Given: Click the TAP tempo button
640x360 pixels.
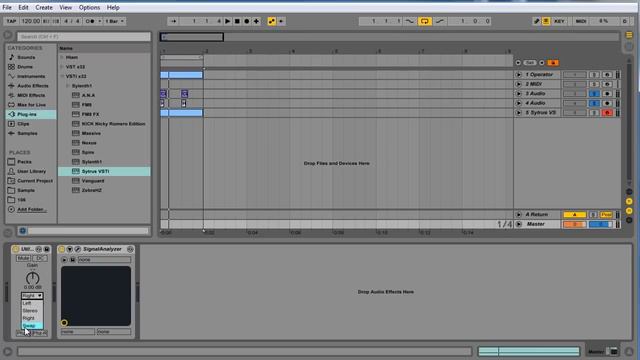Looking at the screenshot, I should (11, 21).
